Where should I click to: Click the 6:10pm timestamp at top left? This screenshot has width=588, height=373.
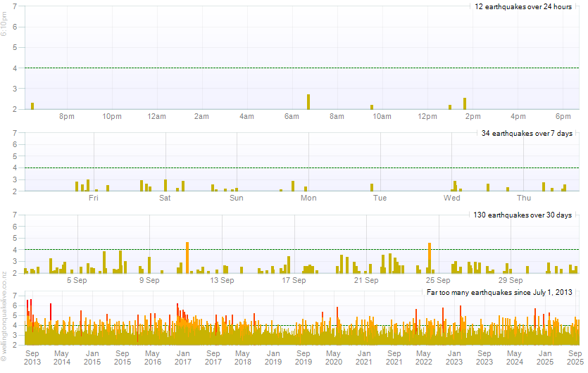(x=4, y=30)
